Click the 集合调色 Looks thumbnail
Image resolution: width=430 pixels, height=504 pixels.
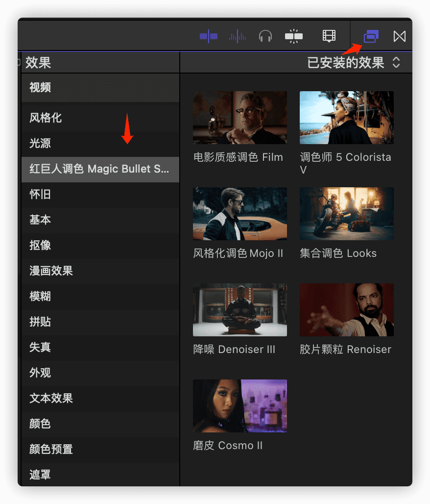click(347, 214)
